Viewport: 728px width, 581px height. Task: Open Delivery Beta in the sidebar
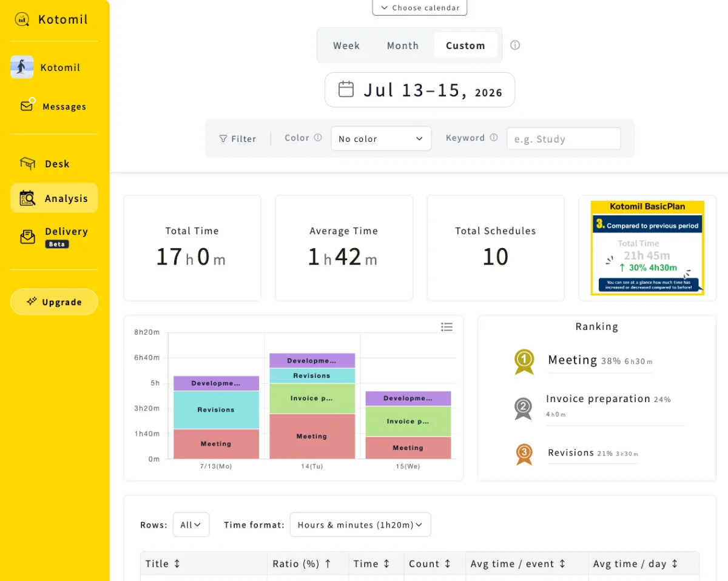54,237
